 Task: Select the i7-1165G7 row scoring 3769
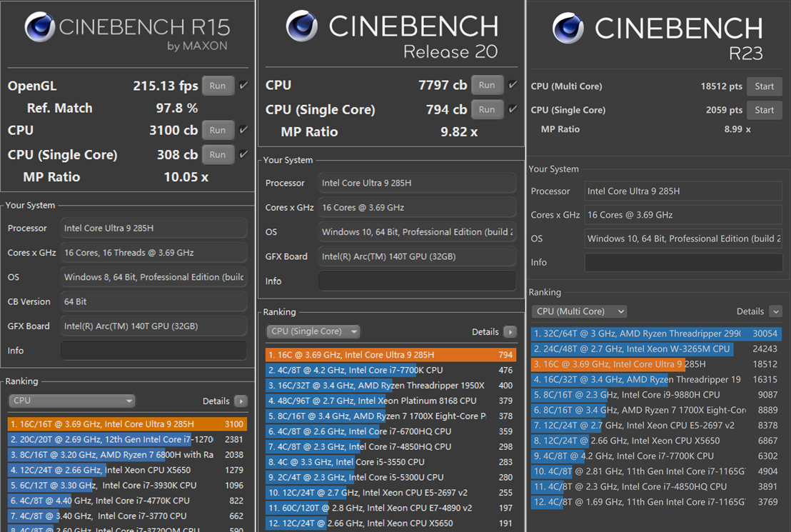tap(656, 502)
